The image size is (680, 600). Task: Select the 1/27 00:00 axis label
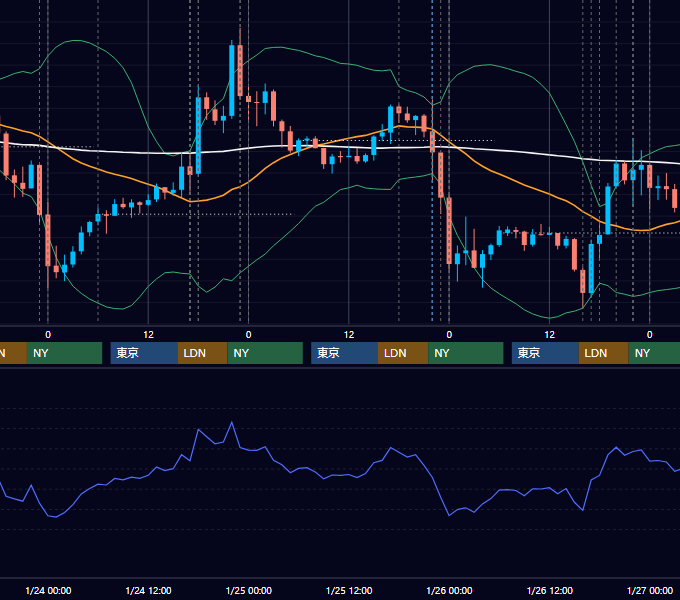(x=650, y=590)
